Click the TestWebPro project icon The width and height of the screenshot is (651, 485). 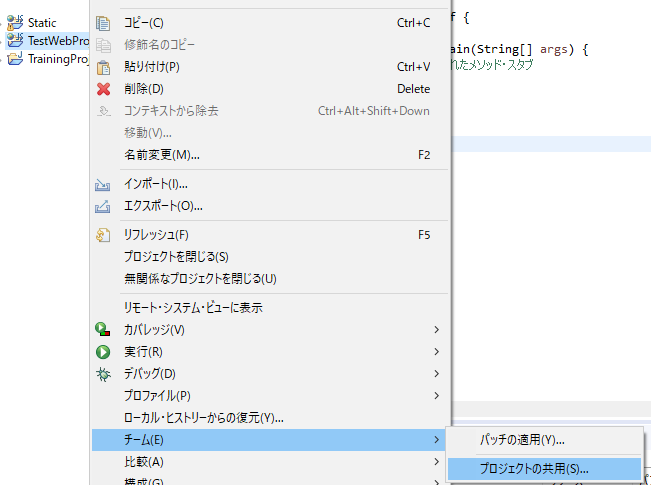click(15, 40)
